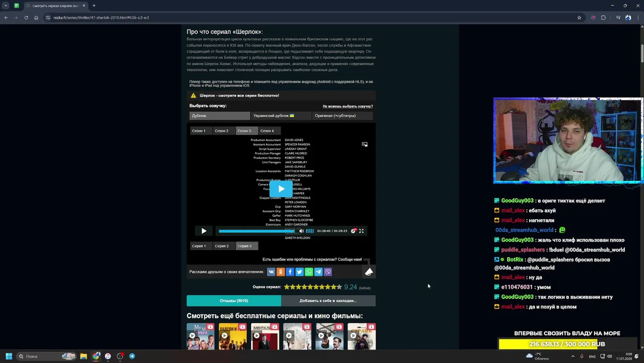Enable picture-in-picture in the player
Viewport: 644px width, 363px height.
pos(365,144)
